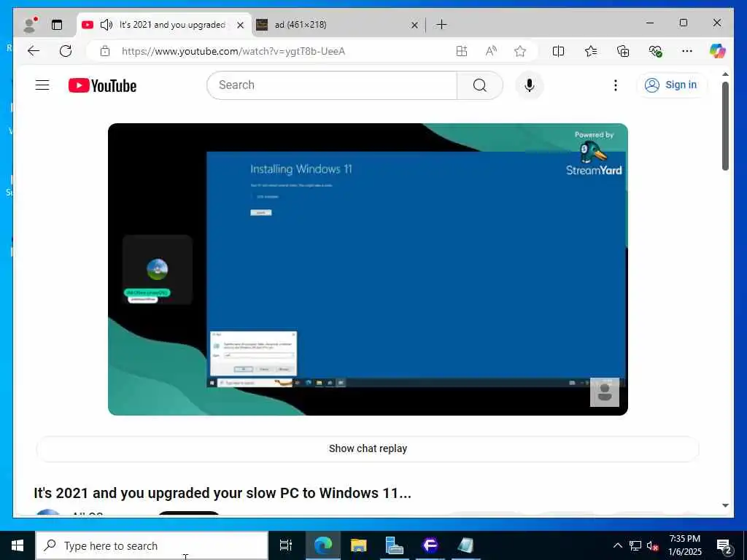Image resolution: width=747 pixels, height=560 pixels.
Task: Click the video title text
Action: (222, 493)
